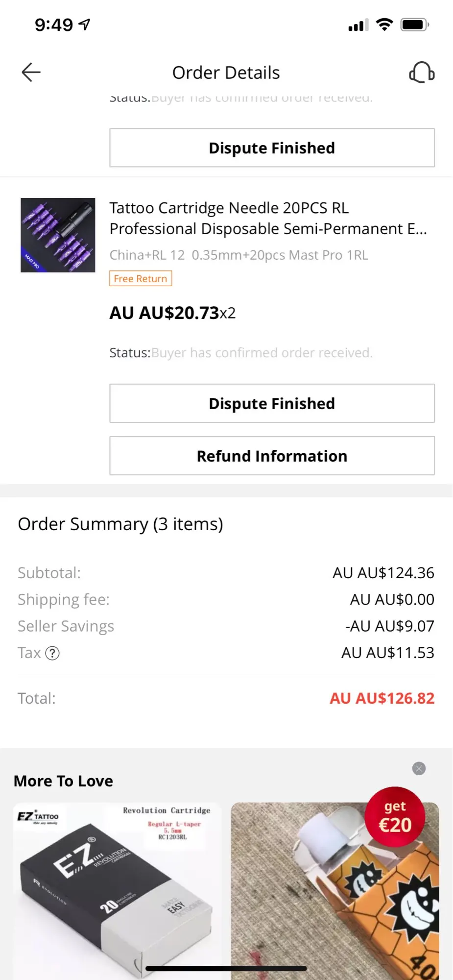Tap Dispute Finished below the needle item
This screenshot has width=453, height=980.
pos(272,403)
